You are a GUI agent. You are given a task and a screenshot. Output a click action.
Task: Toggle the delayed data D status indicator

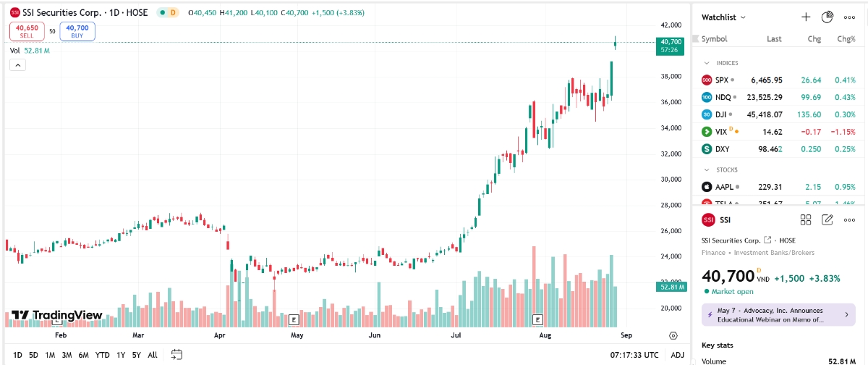pyautogui.click(x=173, y=13)
